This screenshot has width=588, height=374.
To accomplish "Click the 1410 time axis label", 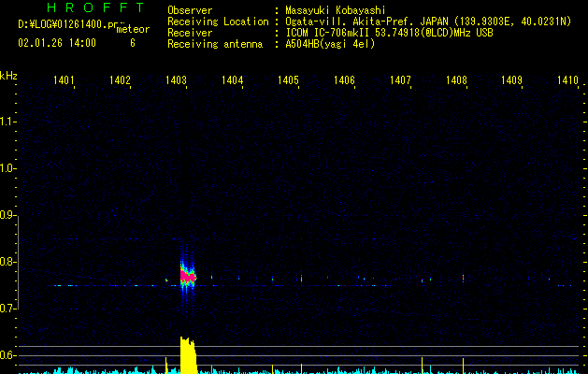I will [567, 79].
